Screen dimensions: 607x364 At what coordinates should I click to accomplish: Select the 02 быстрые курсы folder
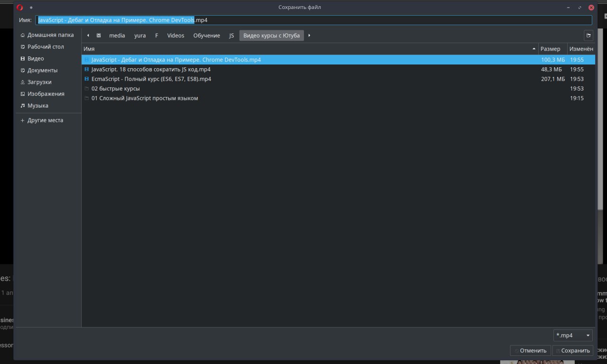click(339, 89)
